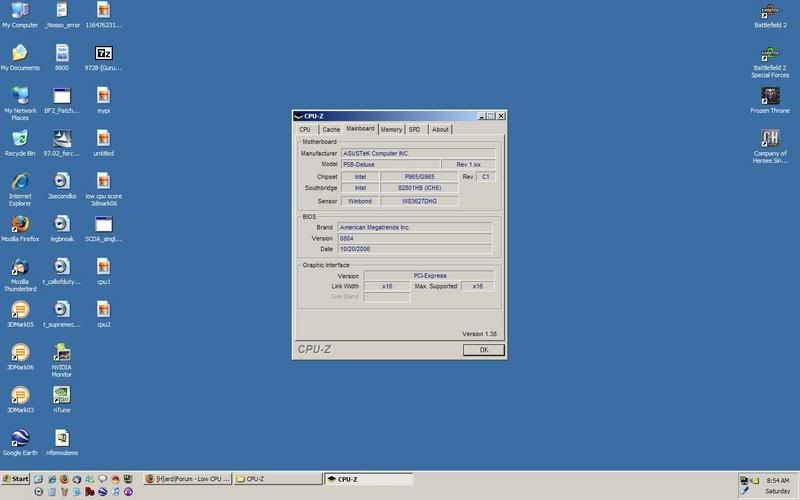Image resolution: width=800 pixels, height=500 pixels.
Task: Open the Cache tab in CPU-Z
Action: tap(331, 130)
